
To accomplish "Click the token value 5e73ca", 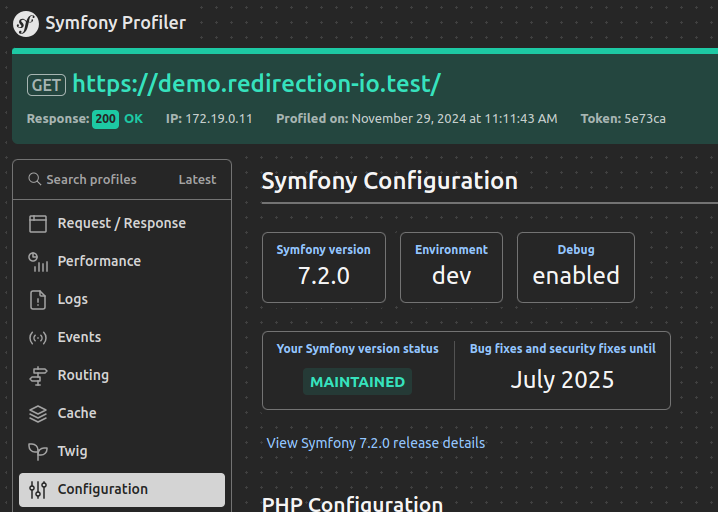I will click(645, 119).
